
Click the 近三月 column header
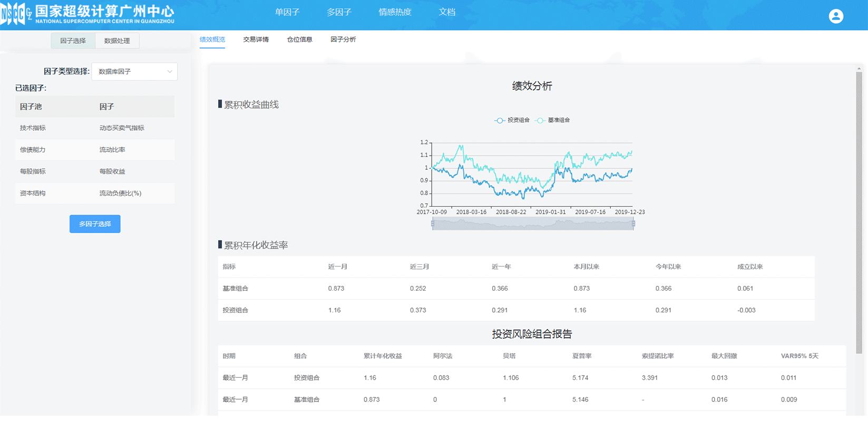tap(420, 267)
